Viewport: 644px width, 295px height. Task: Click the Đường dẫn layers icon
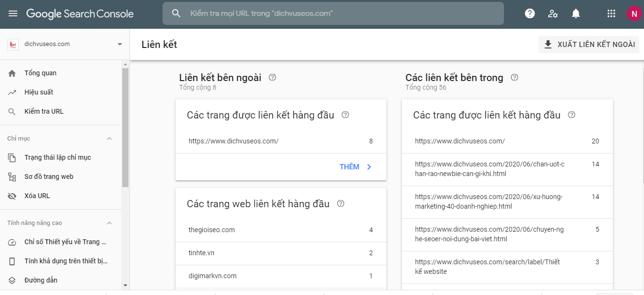pos(12,280)
